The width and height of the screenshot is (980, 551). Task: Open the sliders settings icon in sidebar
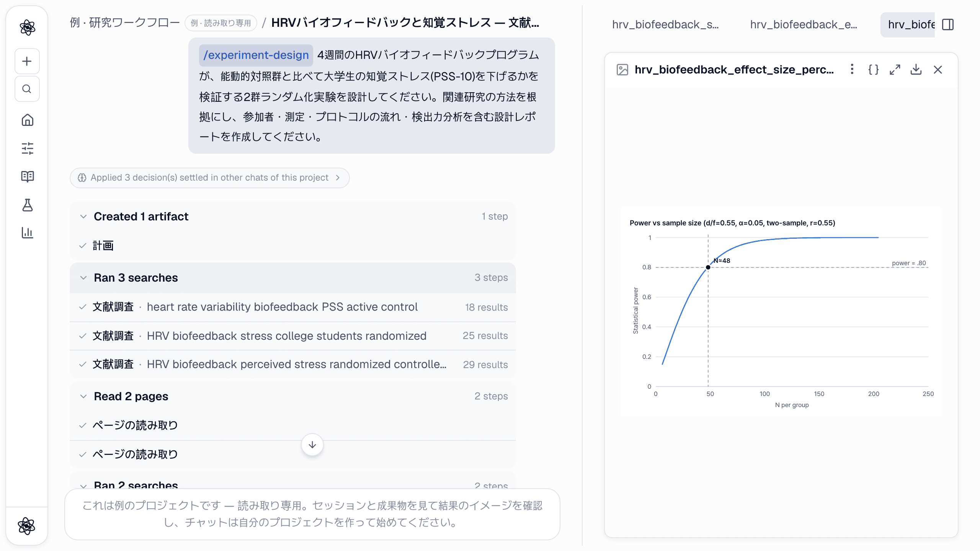pyautogui.click(x=27, y=148)
